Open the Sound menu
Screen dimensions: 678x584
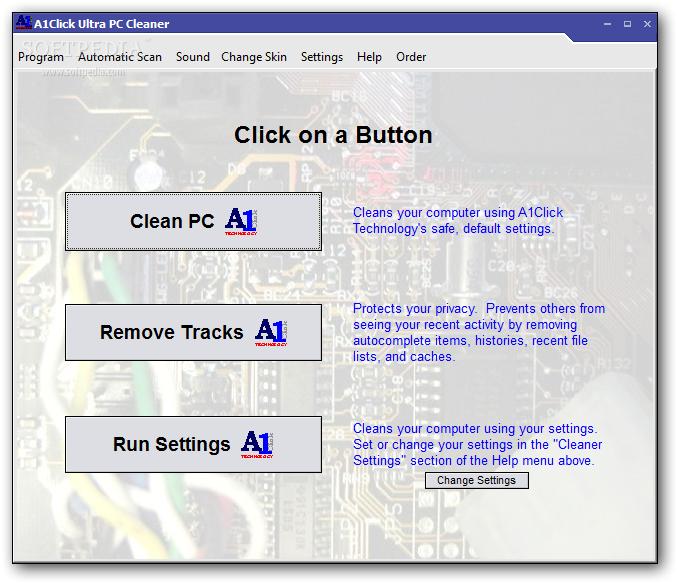[192, 57]
